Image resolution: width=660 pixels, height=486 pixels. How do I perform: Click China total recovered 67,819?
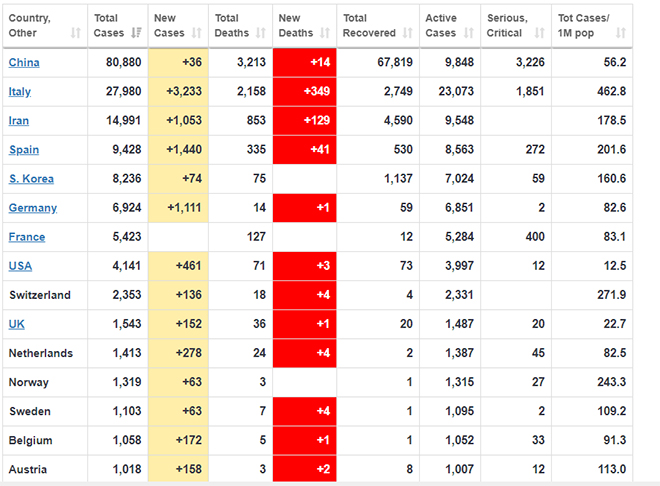(x=395, y=62)
